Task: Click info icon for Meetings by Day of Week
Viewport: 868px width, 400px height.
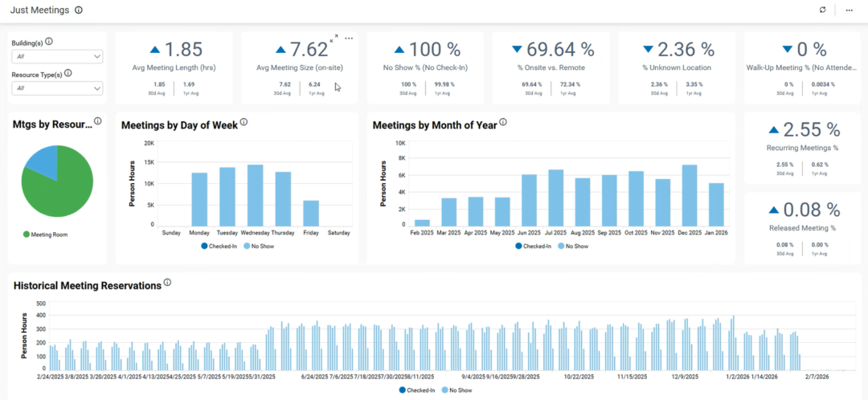Action: (x=244, y=123)
